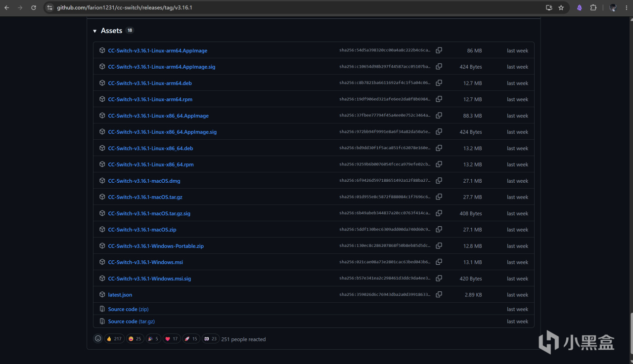The width and height of the screenshot is (633, 364).
Task: View site information icon beside the URL
Action: (49, 8)
